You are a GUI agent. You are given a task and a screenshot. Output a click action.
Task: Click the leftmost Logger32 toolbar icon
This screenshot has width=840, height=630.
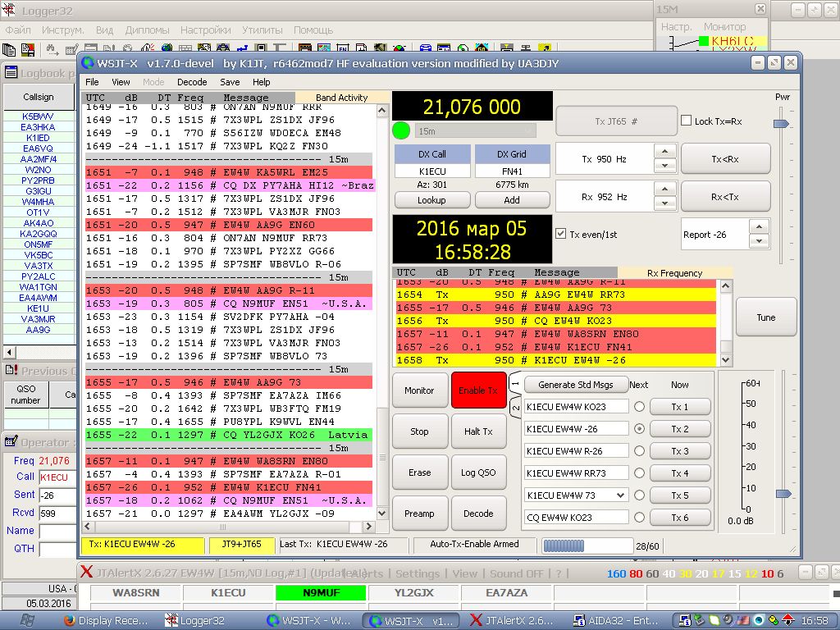click(10, 50)
